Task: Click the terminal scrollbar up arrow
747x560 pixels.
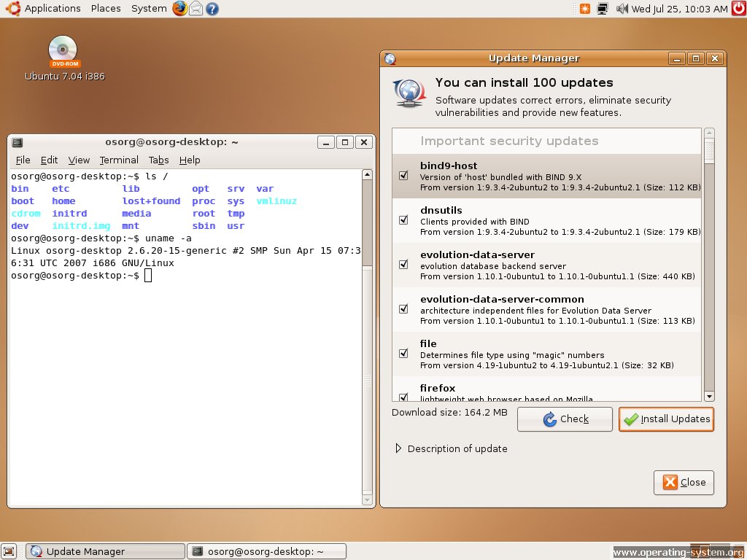Action: [x=367, y=175]
